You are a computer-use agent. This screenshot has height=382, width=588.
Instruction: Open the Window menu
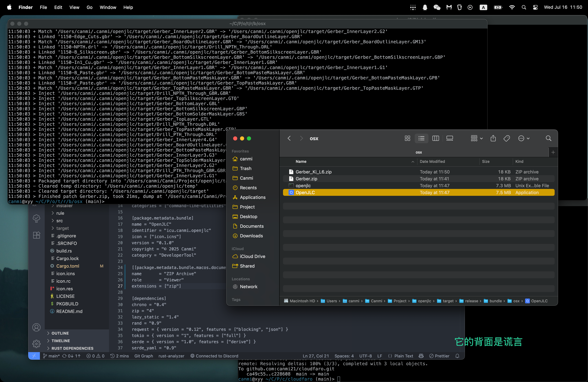pos(108,7)
